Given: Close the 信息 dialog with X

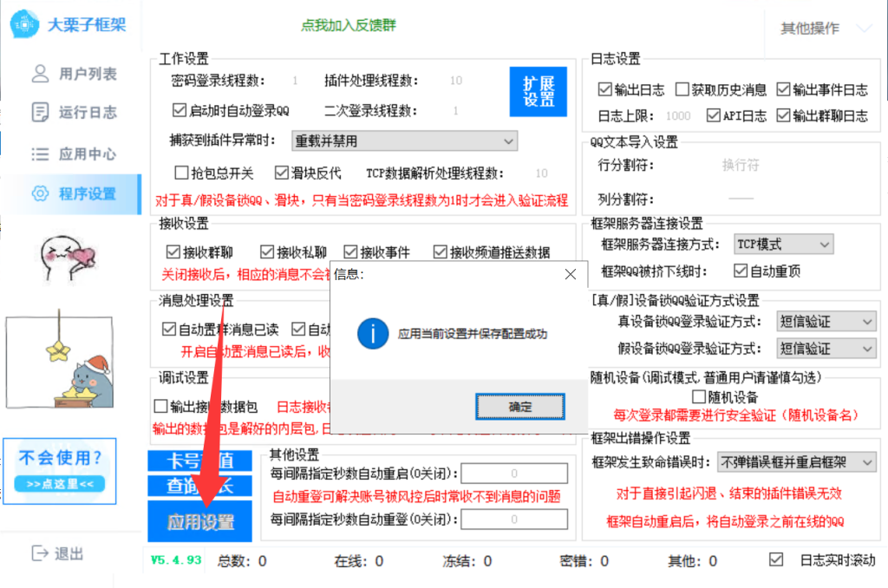Looking at the screenshot, I should (x=570, y=274).
